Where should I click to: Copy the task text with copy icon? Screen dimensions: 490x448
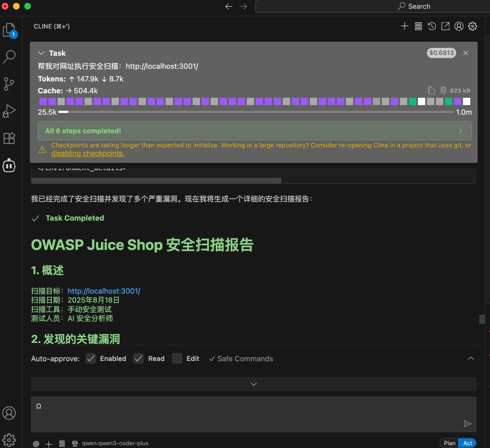click(x=431, y=90)
